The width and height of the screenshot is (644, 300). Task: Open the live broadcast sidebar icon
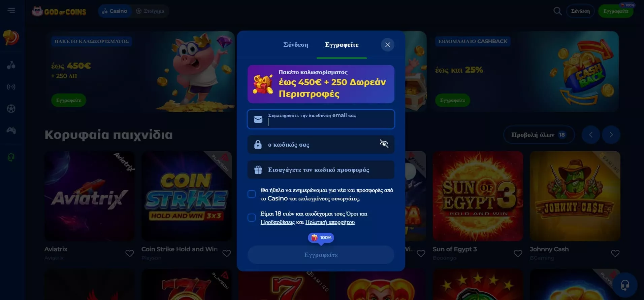coord(11,87)
